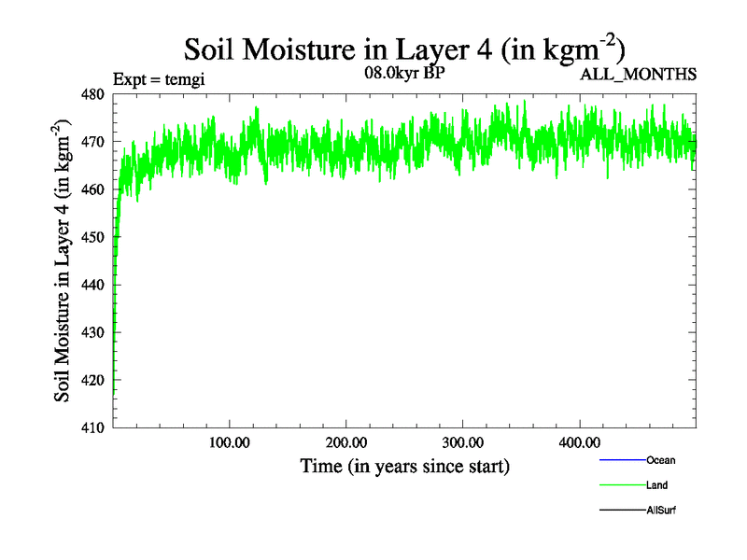Select the AllSurf legend label
The width and height of the screenshot is (747, 560).
662,511
